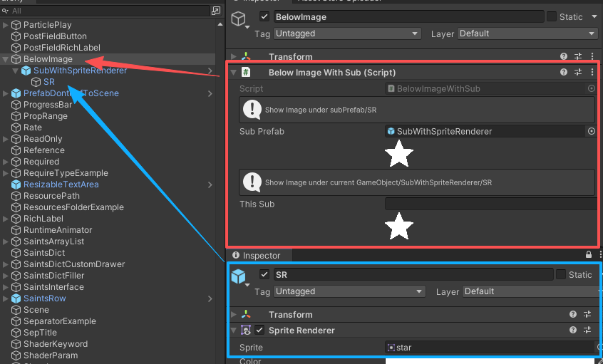Toggle the Static checkbox for SR
Image resolution: width=603 pixels, height=364 pixels.
click(x=561, y=274)
